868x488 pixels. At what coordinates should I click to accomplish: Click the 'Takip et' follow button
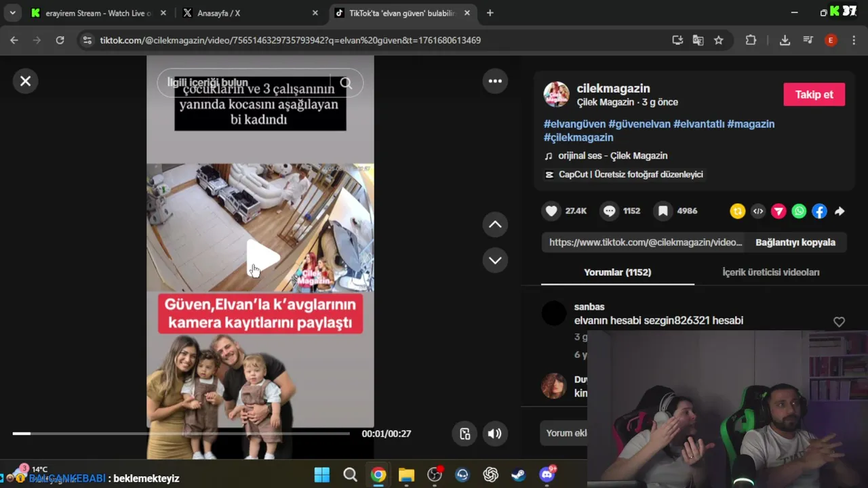814,95
